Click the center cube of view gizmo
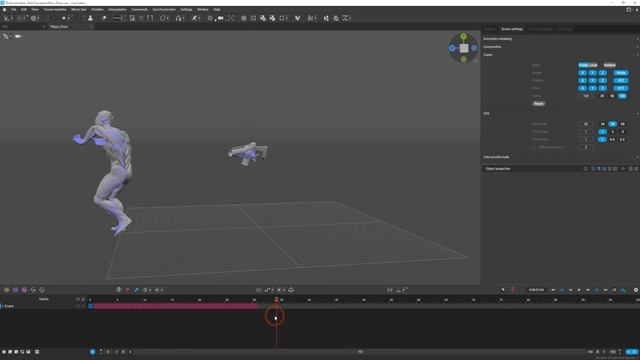This screenshot has height=360, width=640. point(464,48)
